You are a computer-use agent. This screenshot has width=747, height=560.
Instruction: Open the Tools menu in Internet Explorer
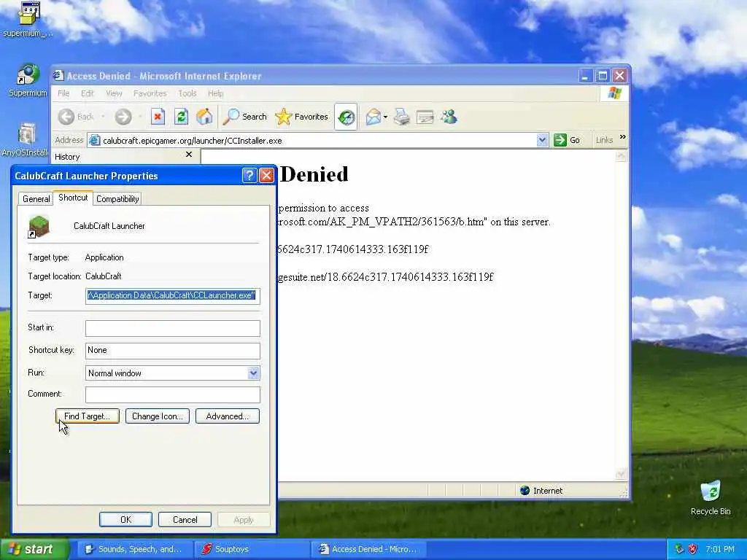pos(187,93)
